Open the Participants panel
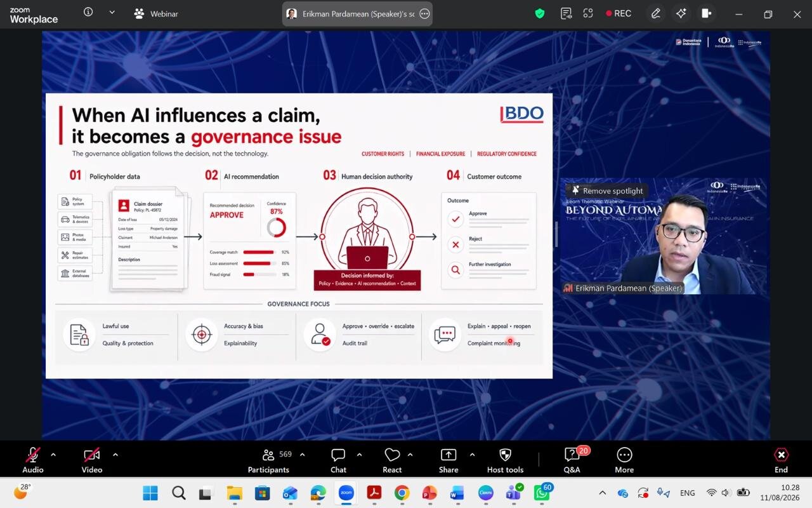The height and width of the screenshot is (508, 812). pos(268,460)
